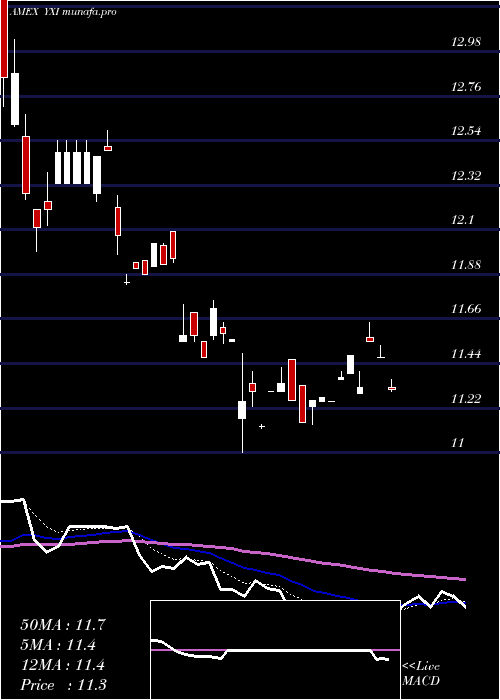
Task: Click the Price : 11.3 readout
Action: (x=63, y=685)
